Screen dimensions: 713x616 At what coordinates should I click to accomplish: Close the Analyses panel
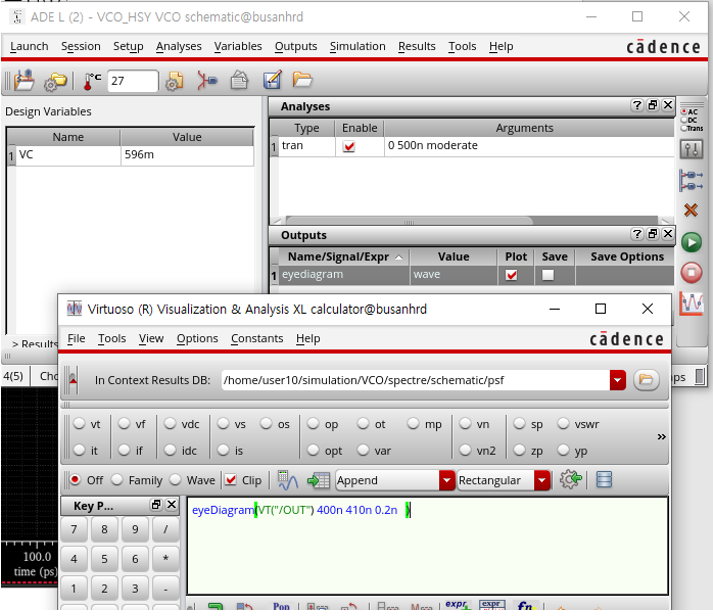668,105
